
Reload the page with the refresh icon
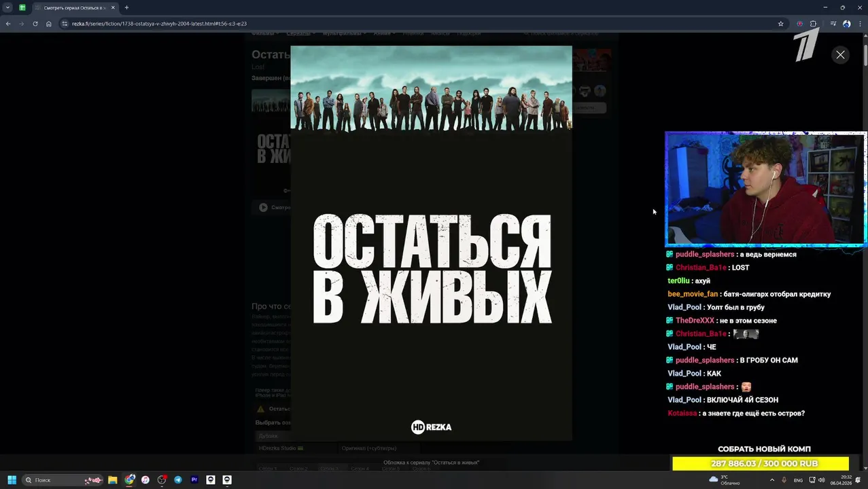35,24
